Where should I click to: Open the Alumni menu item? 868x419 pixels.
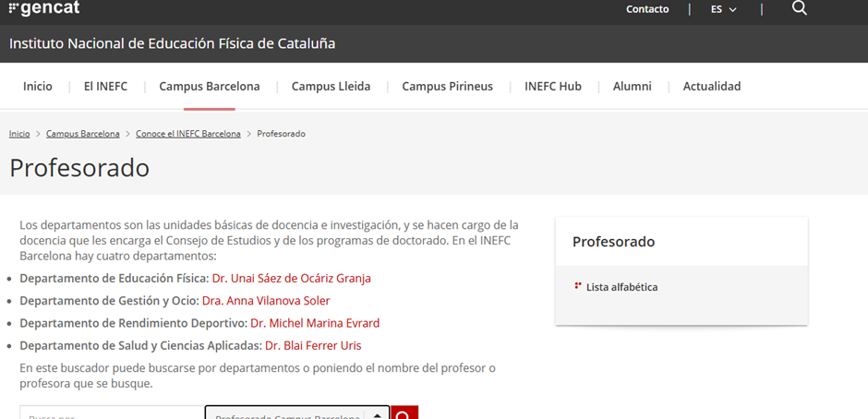coord(633,87)
